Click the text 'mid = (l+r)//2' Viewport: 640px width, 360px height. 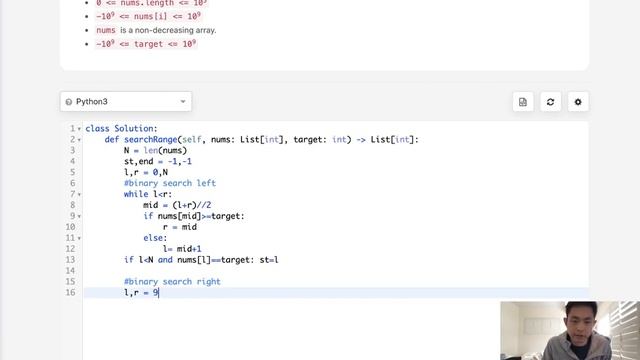click(x=177, y=205)
